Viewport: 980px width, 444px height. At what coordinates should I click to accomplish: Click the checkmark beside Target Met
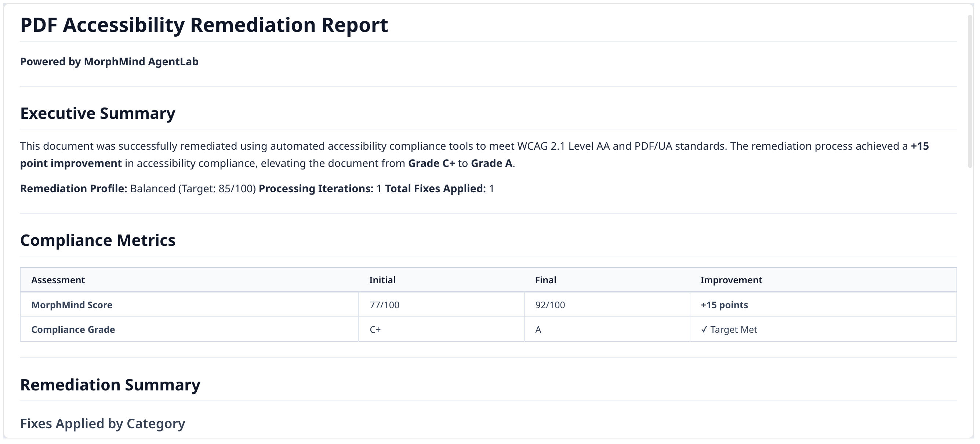[704, 330]
